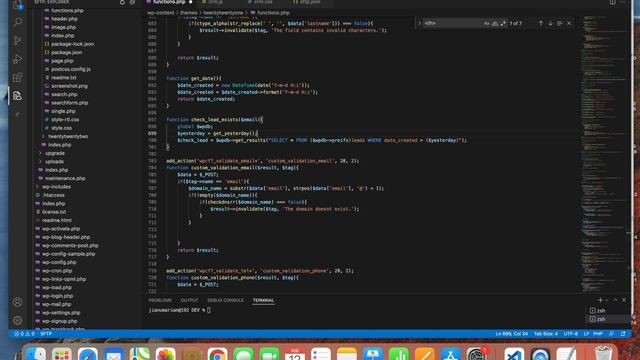Image resolution: width=640 pixels, height=360 pixels.
Task: Open header.php in the explorer
Action: click(64, 19)
